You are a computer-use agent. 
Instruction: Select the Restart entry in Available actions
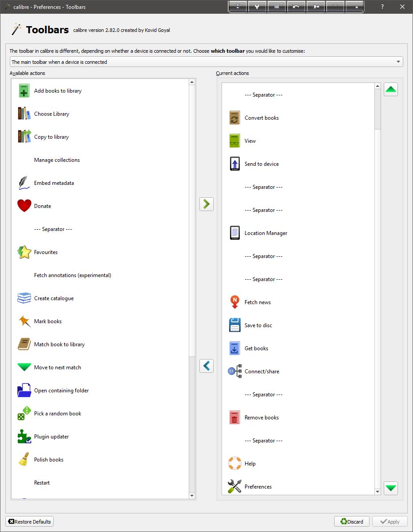(x=100, y=483)
